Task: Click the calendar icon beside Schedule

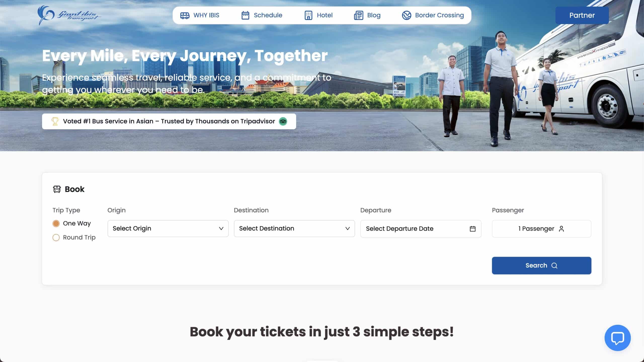Action: (x=245, y=15)
